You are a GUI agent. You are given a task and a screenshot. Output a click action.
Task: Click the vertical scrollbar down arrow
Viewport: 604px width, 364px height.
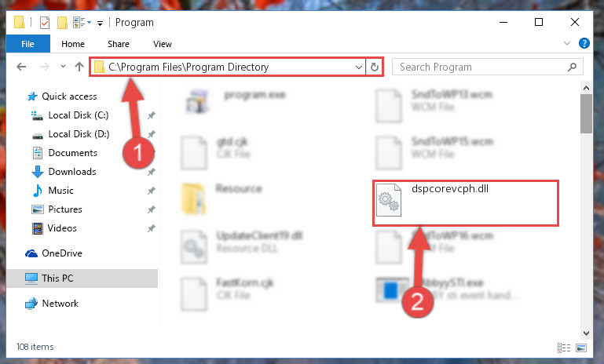tap(586, 333)
